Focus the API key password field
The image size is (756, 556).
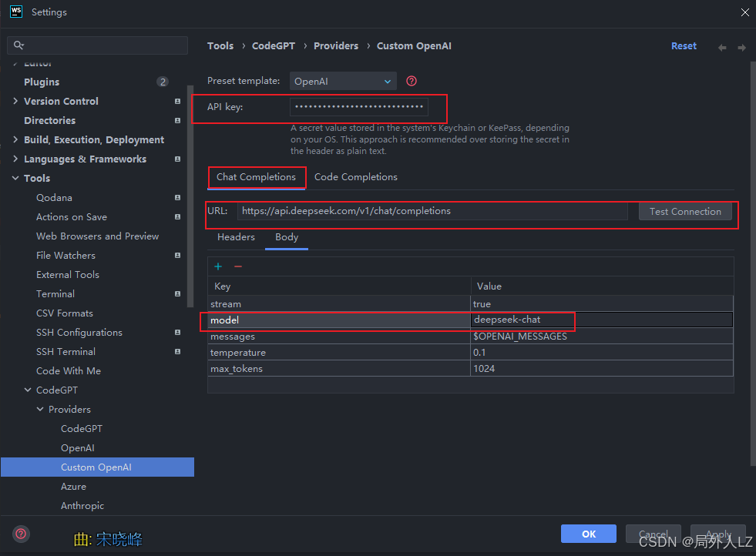pyautogui.click(x=358, y=107)
